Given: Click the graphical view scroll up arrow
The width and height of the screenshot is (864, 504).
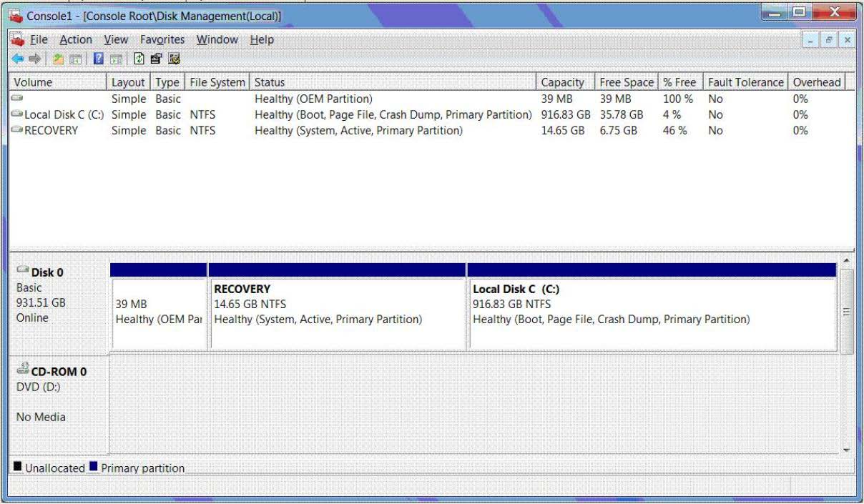Looking at the screenshot, I should 847,260.
